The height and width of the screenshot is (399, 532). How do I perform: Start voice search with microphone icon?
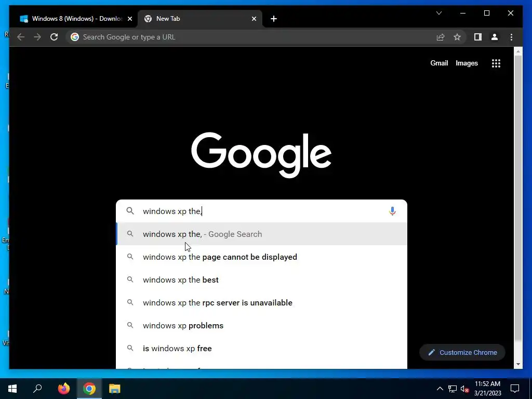point(392,211)
